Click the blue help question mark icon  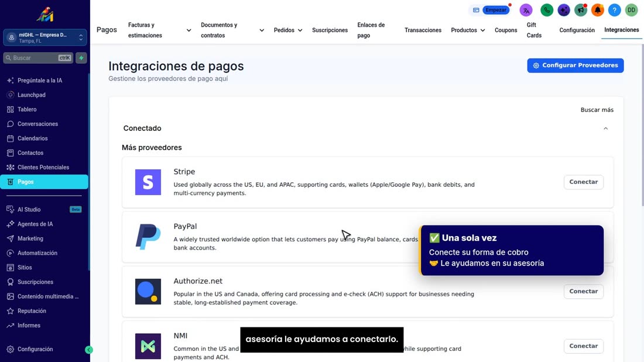(x=614, y=10)
